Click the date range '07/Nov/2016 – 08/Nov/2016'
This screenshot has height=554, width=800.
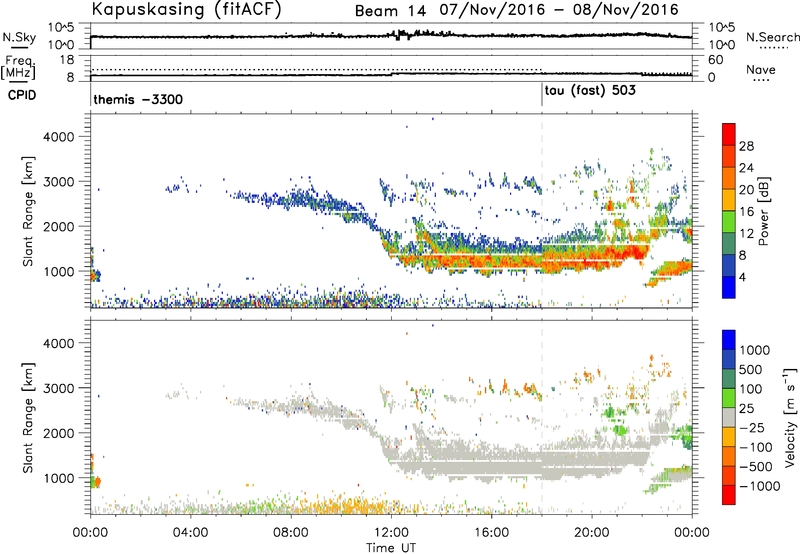[x=560, y=10]
